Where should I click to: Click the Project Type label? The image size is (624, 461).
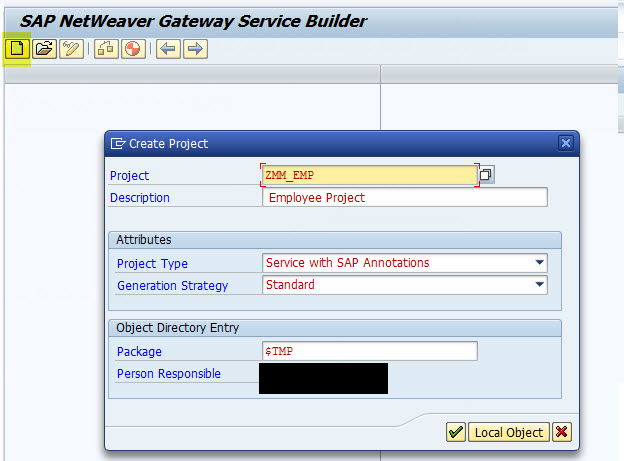point(152,264)
